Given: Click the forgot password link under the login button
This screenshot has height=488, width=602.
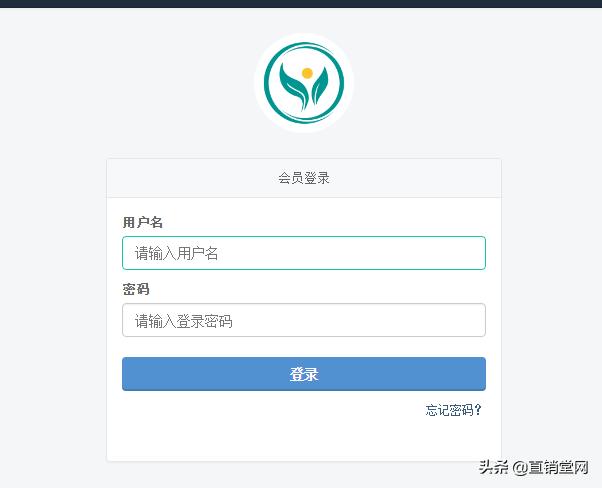Looking at the screenshot, I should (453, 410).
